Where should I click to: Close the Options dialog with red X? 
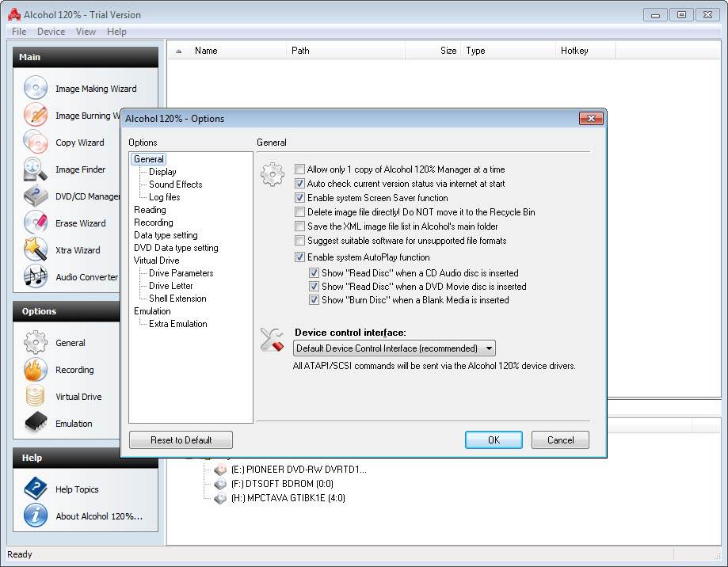click(x=591, y=118)
